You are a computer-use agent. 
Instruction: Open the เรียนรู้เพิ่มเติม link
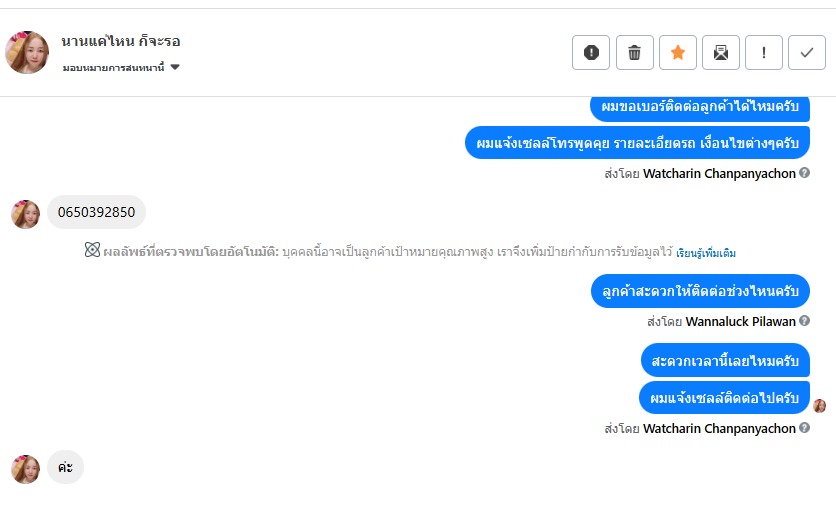(x=706, y=252)
